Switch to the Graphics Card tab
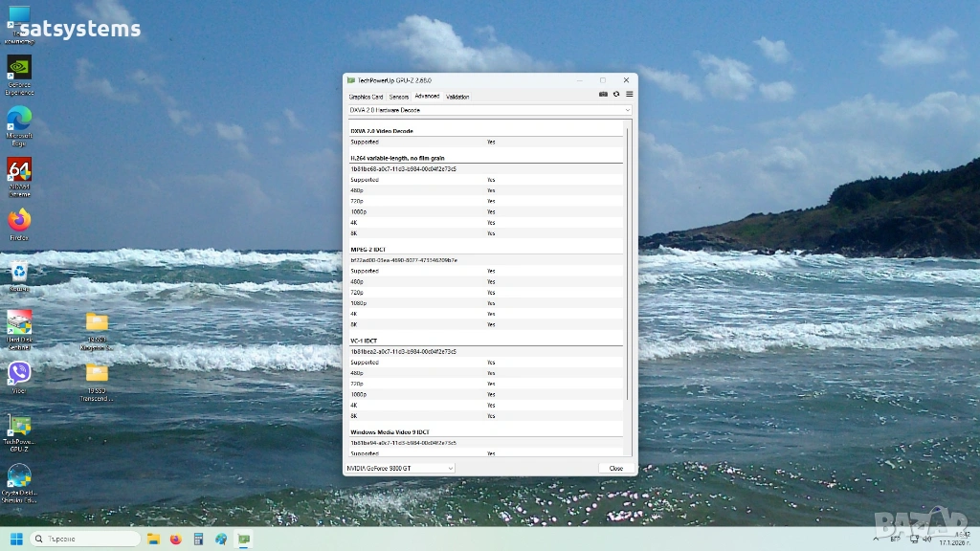Screen dimensions: 980x551 click(x=366, y=97)
